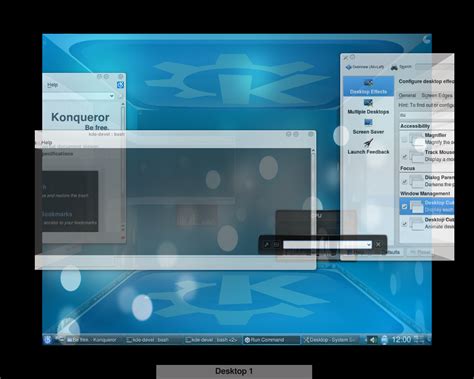
Task: Click the Desktop 1 label
Action: click(x=234, y=371)
